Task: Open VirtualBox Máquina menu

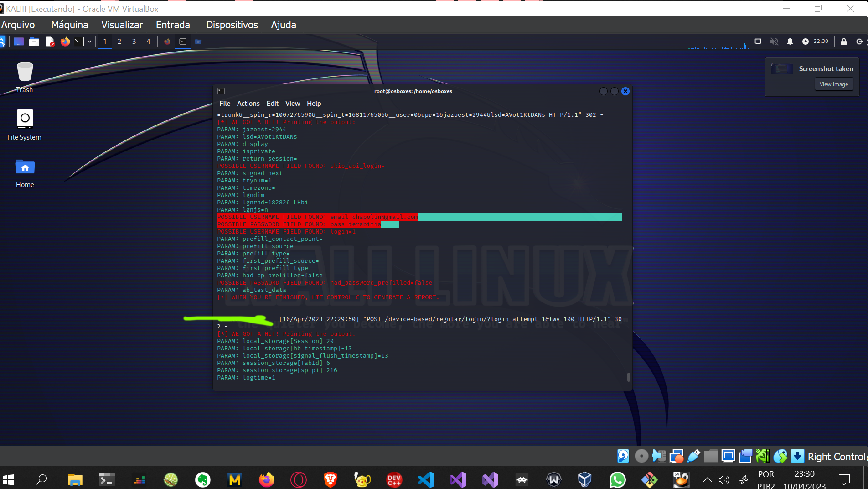Action: click(69, 25)
